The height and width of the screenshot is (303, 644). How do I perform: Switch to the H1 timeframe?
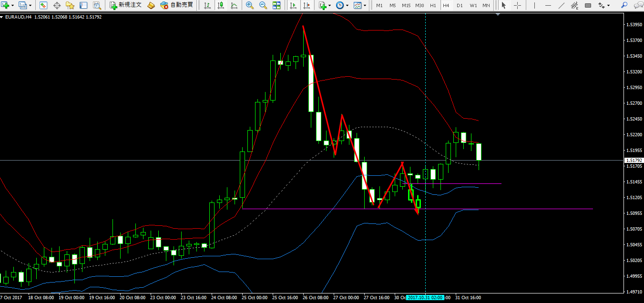click(433, 6)
